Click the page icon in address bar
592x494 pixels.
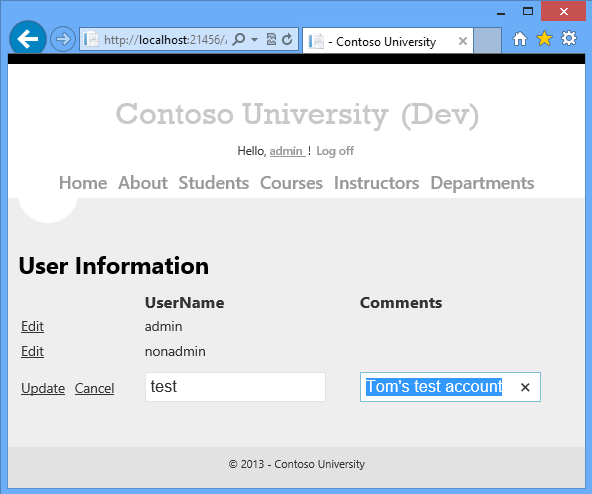click(x=91, y=39)
